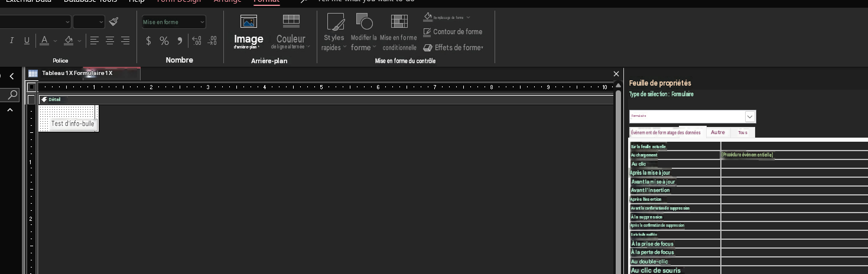Click the form's vertical scrollbar
This screenshot has height=274, width=868.
point(619,177)
